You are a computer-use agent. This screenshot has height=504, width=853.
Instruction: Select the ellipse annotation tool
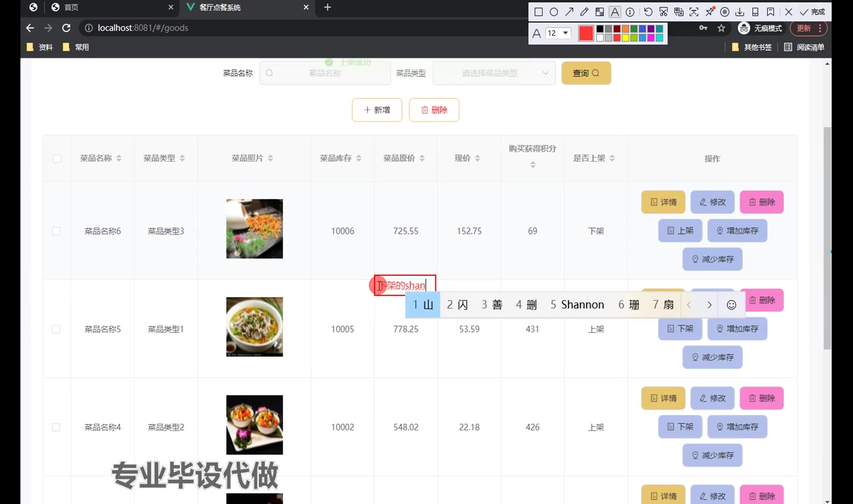click(x=554, y=12)
